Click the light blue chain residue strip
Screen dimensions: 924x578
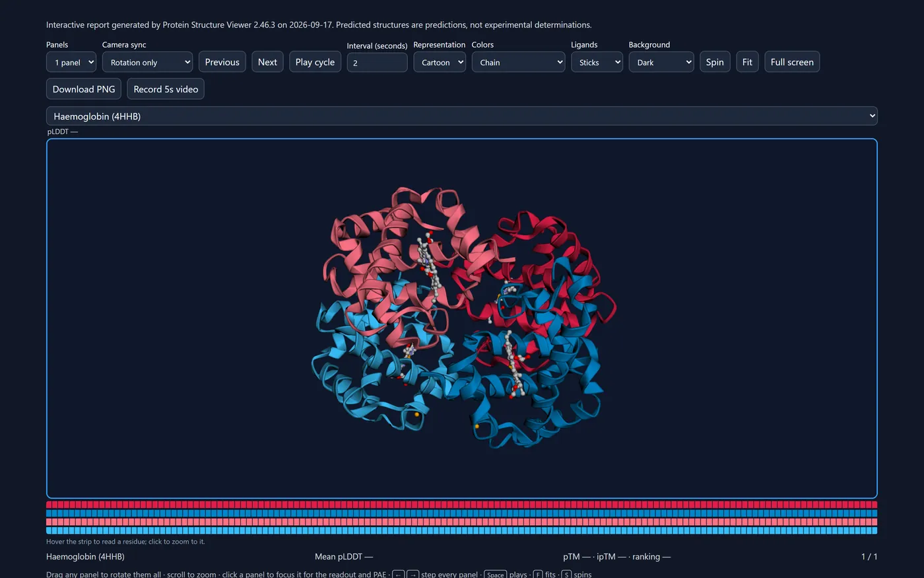click(462, 530)
